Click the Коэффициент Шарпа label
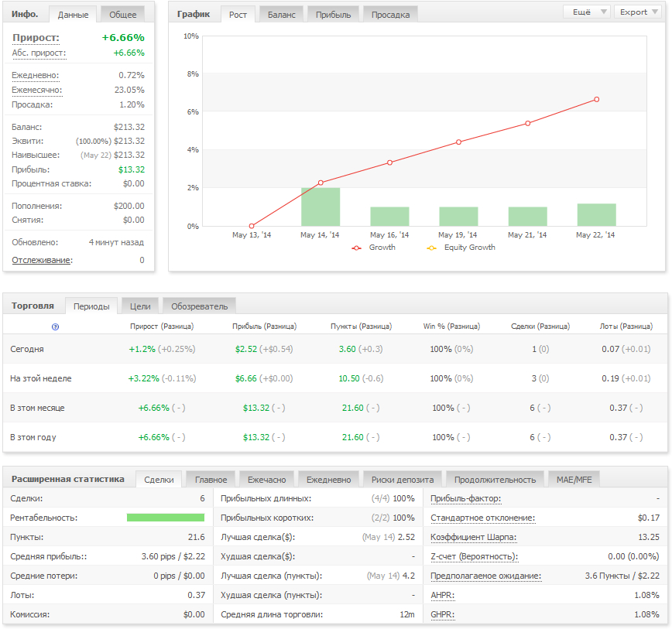 pyautogui.click(x=473, y=538)
